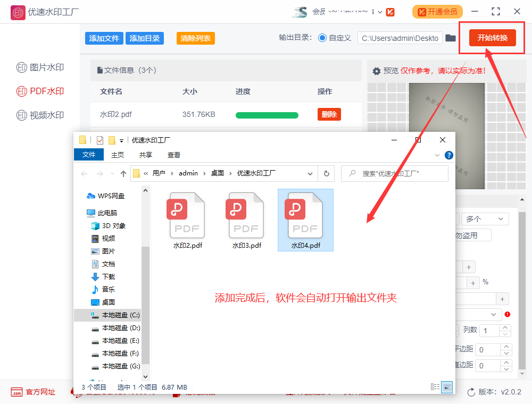Click the Explorer back arrow
532x404 pixels.
tap(84, 174)
